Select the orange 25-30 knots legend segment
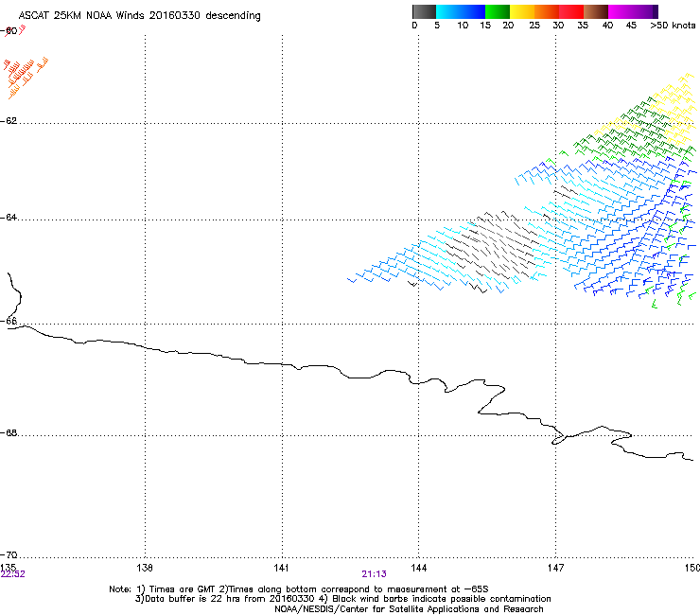This screenshot has width=700, height=615. click(547, 11)
